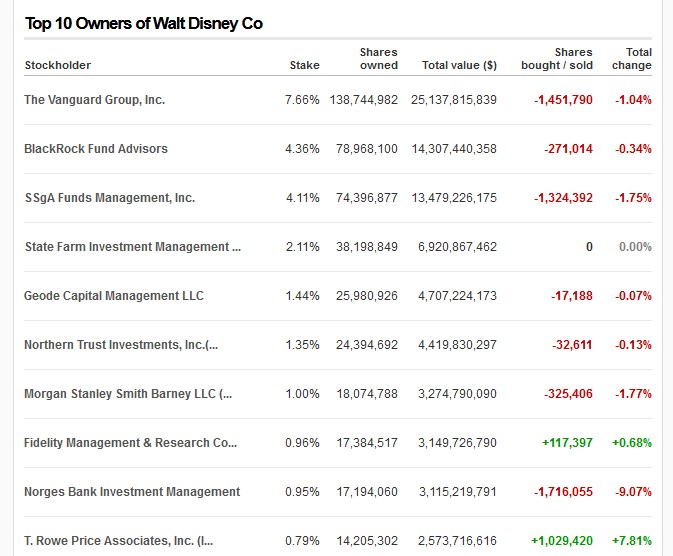Viewport: 673px width, 556px height.
Task: Open Northern Trust Investments, Inc. stockholder
Action: click(x=121, y=344)
